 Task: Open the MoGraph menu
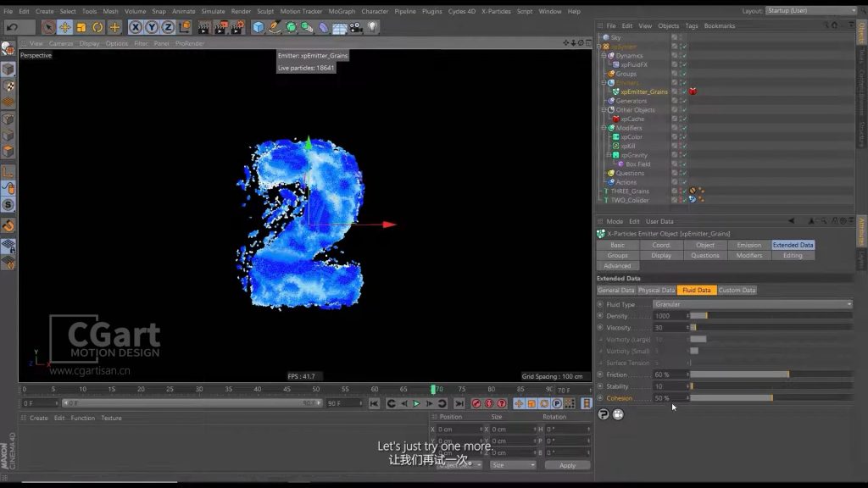pos(342,11)
